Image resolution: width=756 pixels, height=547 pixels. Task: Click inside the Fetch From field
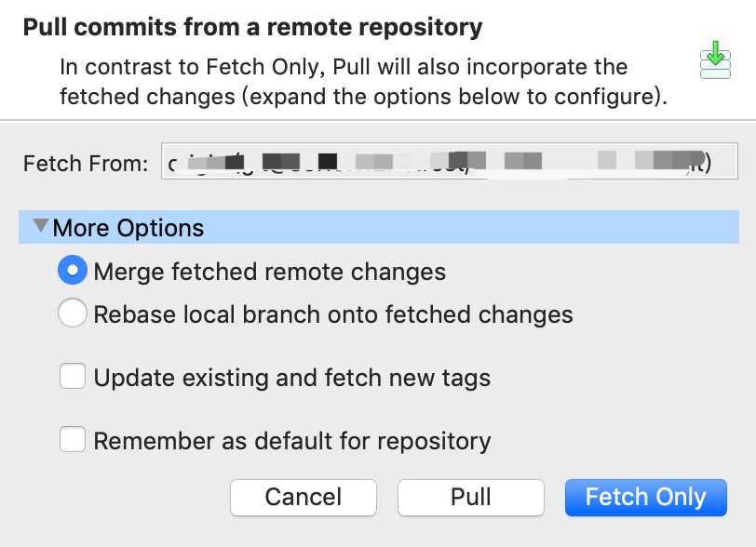(x=447, y=165)
